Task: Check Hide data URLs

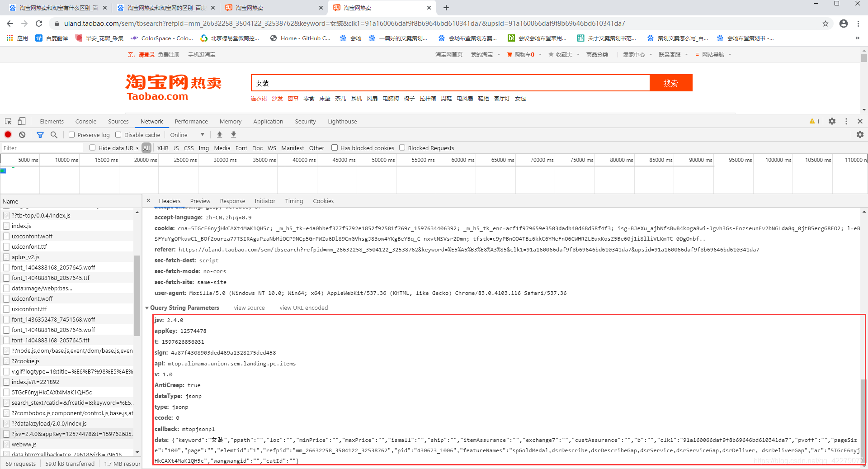Action: click(92, 147)
